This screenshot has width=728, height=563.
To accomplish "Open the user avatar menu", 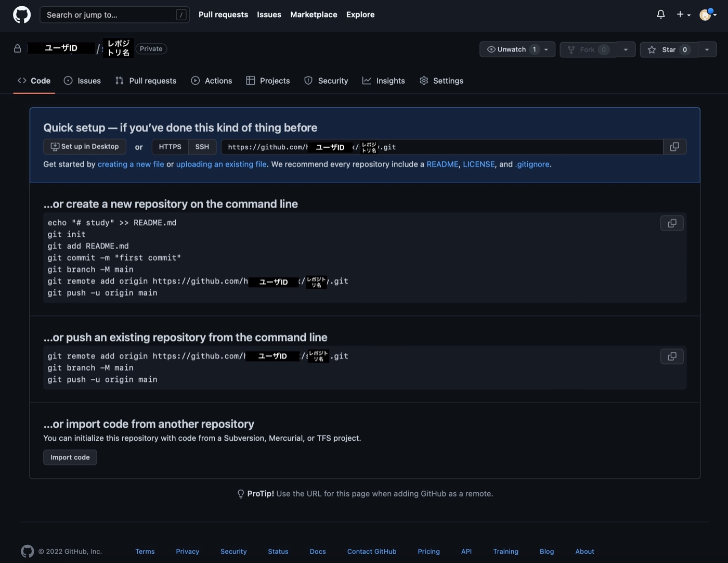I will click(708, 15).
